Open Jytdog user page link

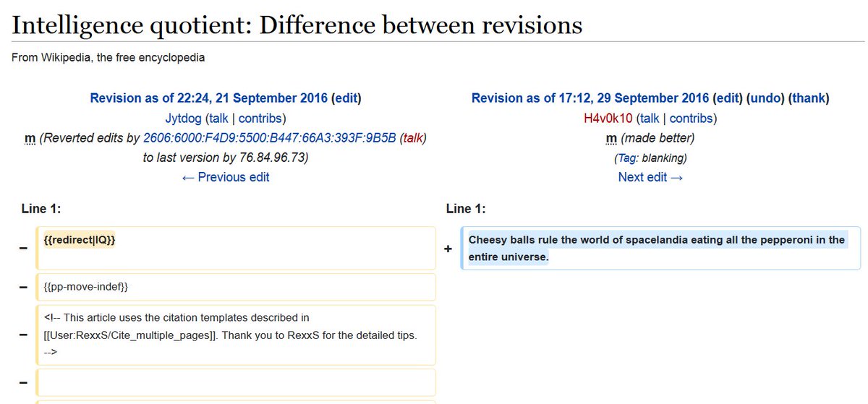click(x=184, y=119)
